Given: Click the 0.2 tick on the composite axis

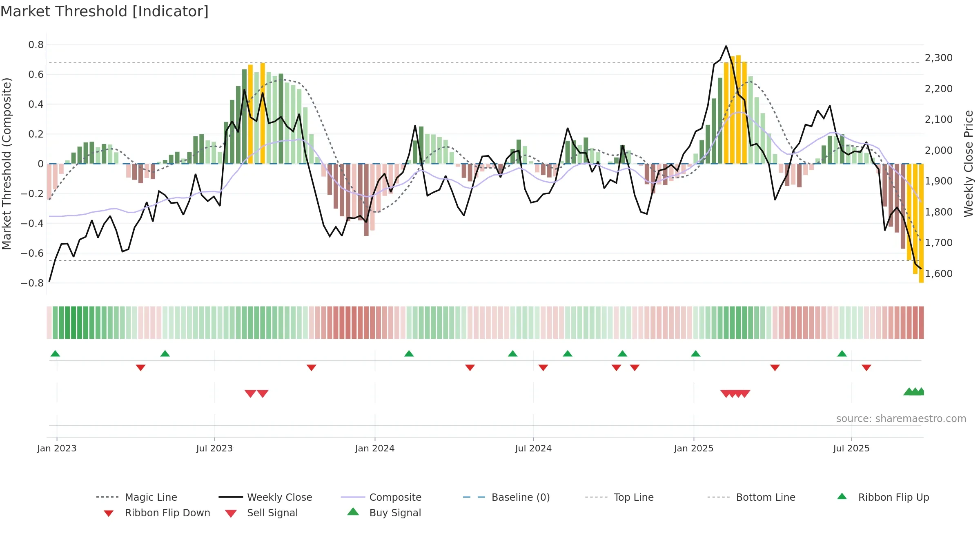Looking at the screenshot, I should [x=36, y=134].
